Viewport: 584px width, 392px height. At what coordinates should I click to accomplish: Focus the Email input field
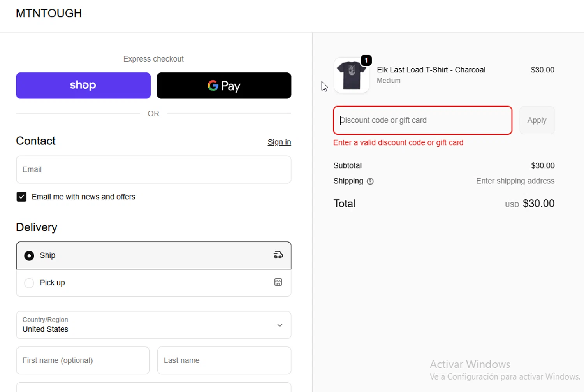[153, 170]
